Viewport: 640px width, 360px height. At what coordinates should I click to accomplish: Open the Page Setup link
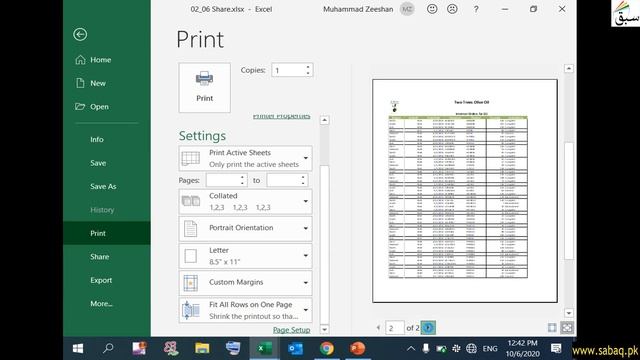pyautogui.click(x=291, y=330)
